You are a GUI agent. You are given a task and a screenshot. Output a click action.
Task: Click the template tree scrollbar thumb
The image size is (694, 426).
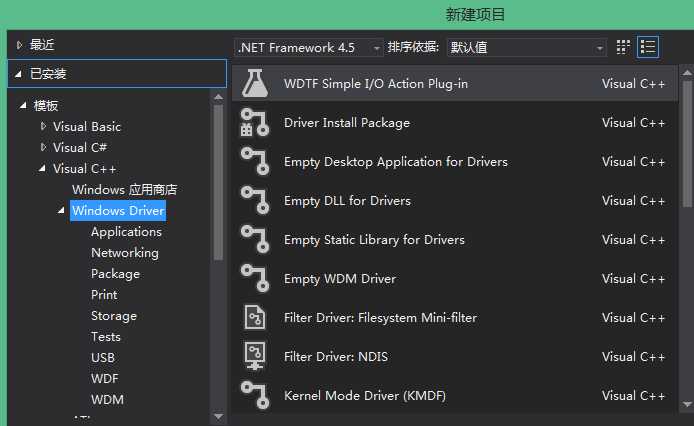tap(218, 182)
